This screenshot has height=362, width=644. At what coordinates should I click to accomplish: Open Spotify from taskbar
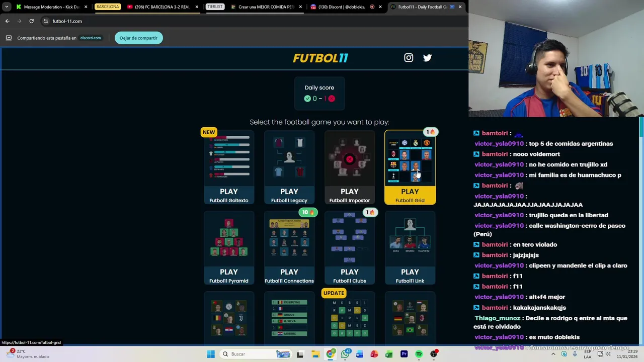(x=419, y=354)
